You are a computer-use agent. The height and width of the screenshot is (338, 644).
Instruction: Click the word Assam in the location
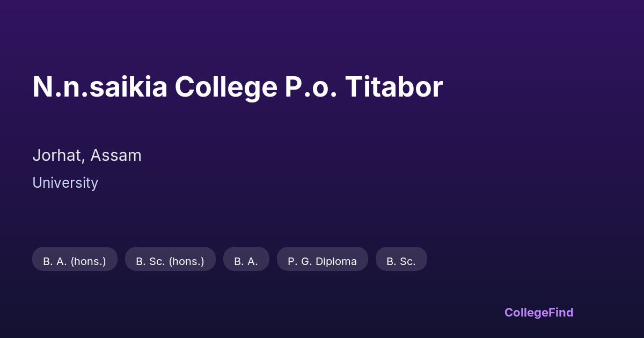point(116,156)
